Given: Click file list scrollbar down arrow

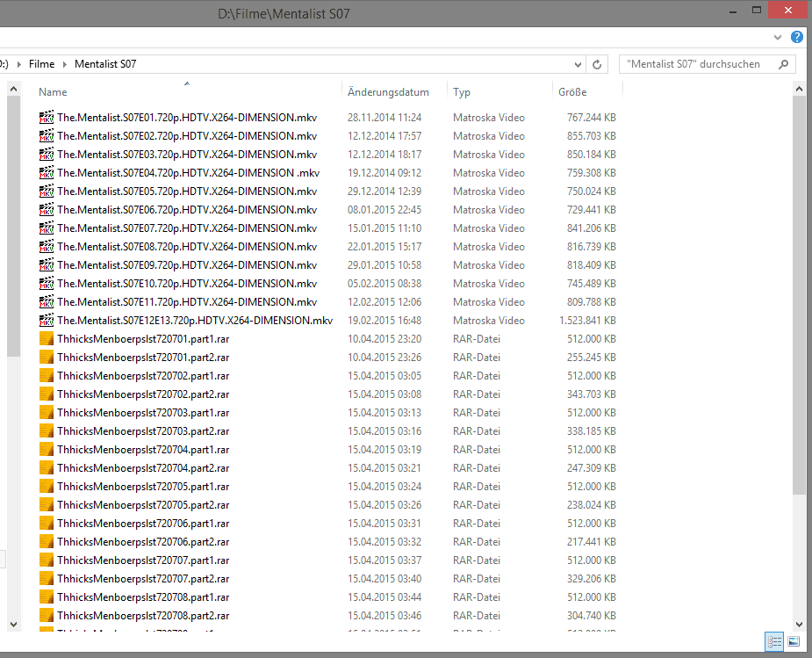Looking at the screenshot, I should (x=799, y=625).
